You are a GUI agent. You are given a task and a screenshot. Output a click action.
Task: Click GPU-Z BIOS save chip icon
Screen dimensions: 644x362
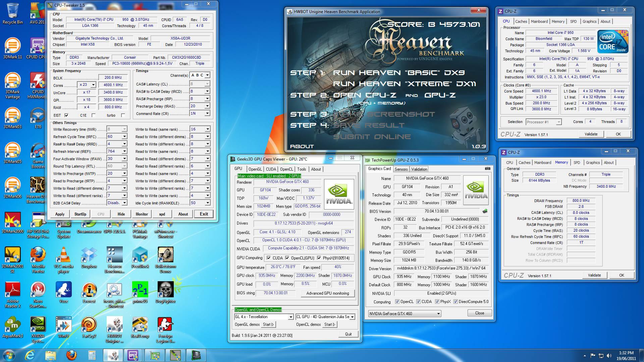pyautogui.click(x=485, y=211)
